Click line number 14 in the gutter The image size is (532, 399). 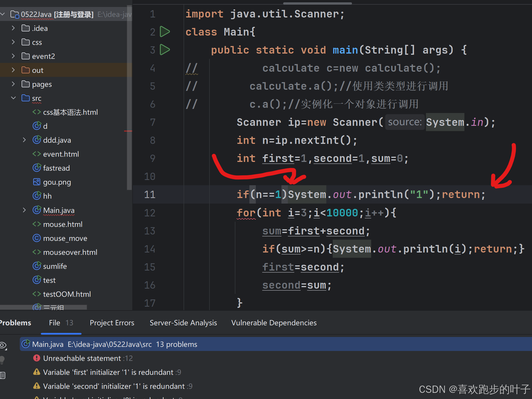pyautogui.click(x=150, y=249)
